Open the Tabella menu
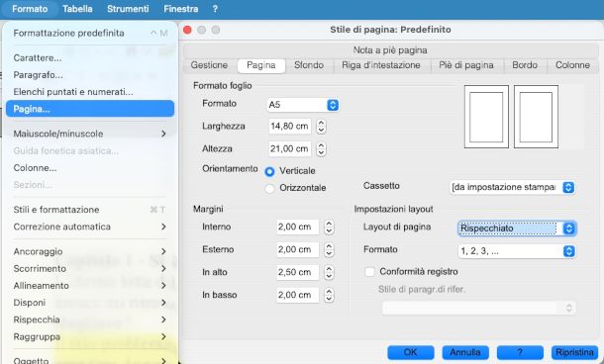Screen dimensions: 604x364 point(77,9)
